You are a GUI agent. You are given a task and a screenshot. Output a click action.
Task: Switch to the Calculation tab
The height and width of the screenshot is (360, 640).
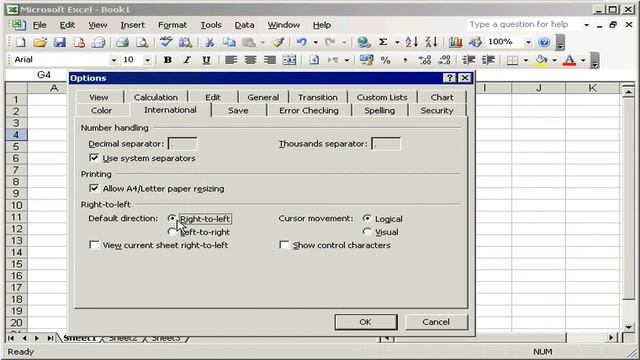click(156, 97)
